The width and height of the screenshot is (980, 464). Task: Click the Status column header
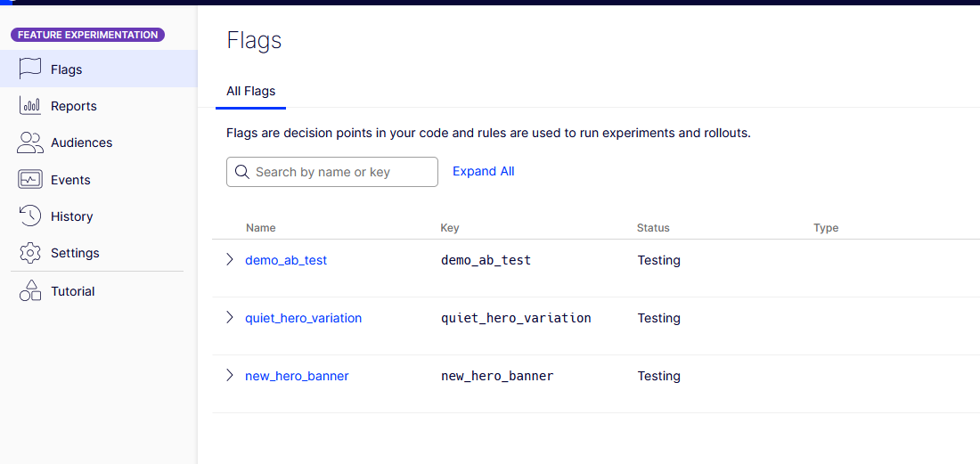tap(653, 228)
